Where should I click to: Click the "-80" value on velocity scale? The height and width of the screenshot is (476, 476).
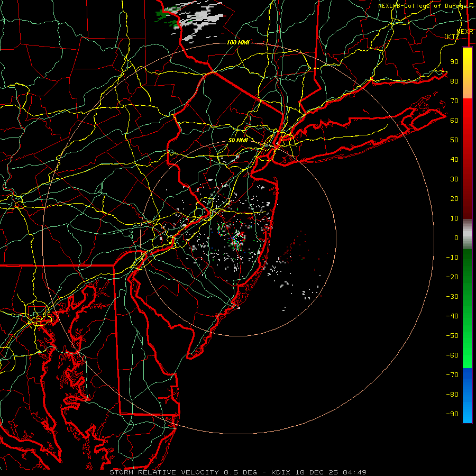click(x=452, y=395)
